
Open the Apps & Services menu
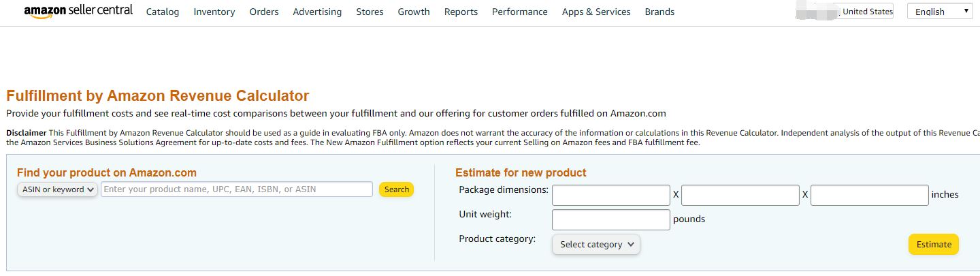pos(596,12)
